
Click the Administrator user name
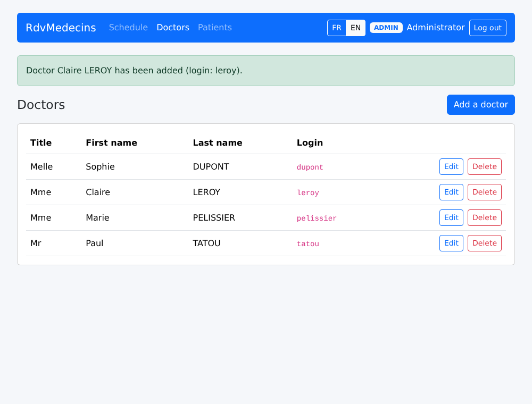pyautogui.click(x=436, y=28)
